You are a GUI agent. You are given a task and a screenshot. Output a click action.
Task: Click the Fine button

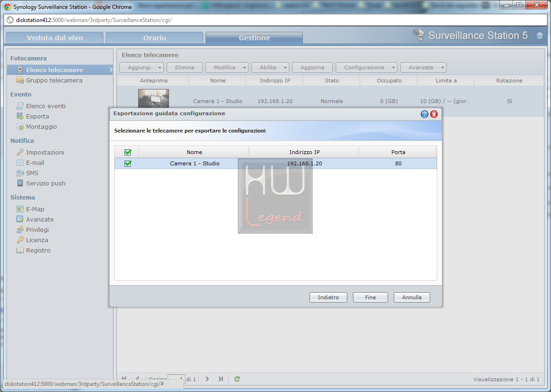pyautogui.click(x=370, y=297)
